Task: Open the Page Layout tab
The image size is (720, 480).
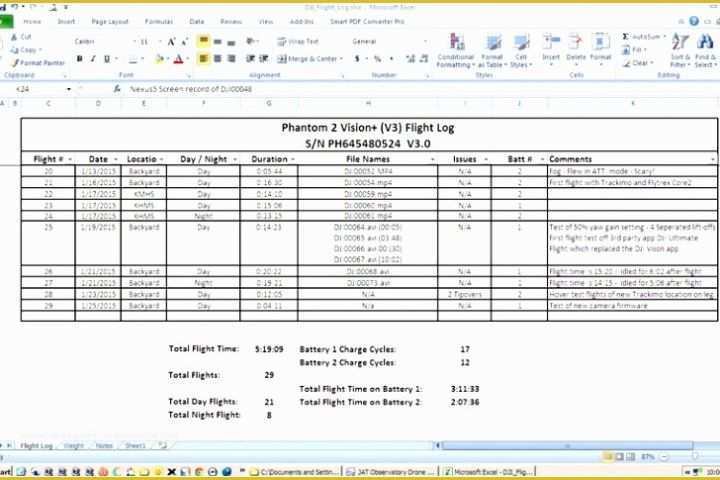Action: click(110, 22)
